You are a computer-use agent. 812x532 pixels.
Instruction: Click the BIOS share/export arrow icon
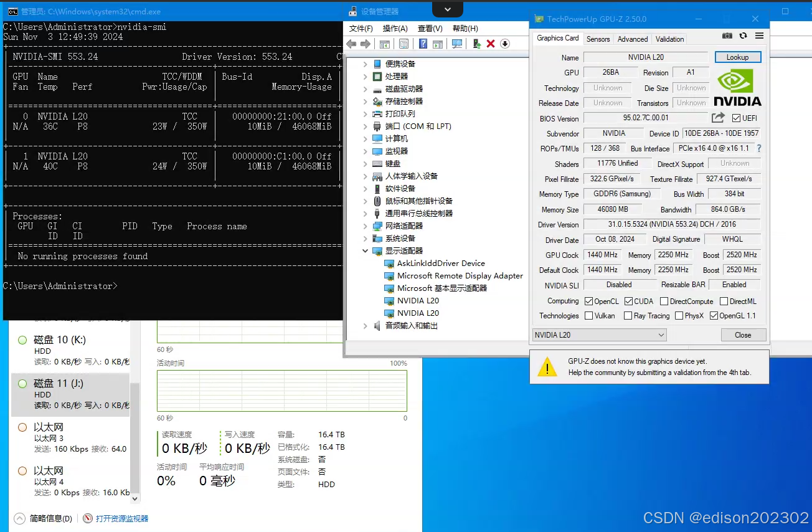coord(718,118)
